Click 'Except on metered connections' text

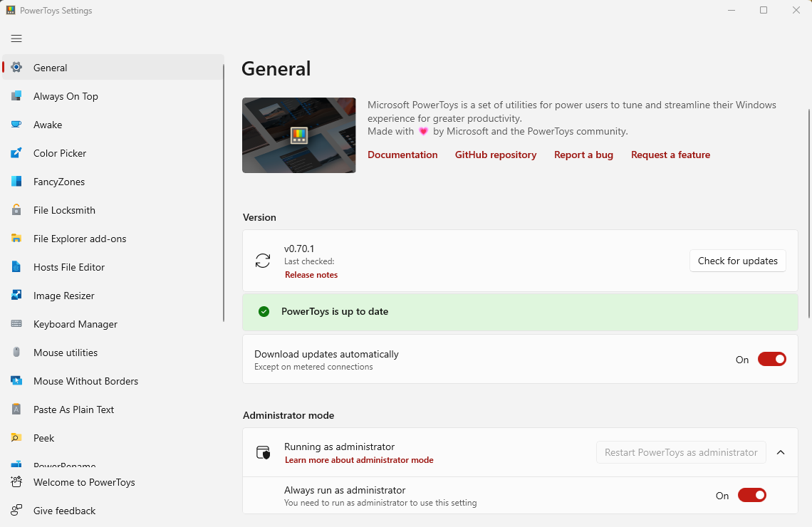313,367
